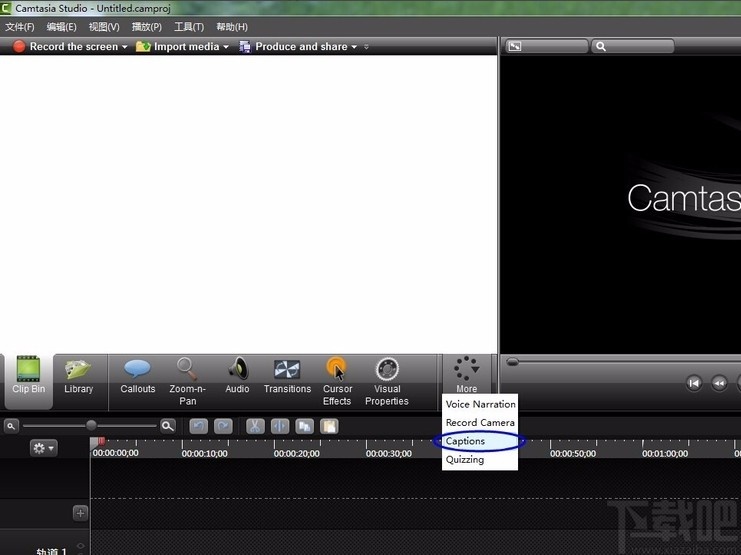Click timeline ruler at 00:00:10;00
The width and height of the screenshot is (741, 555).
(204, 453)
